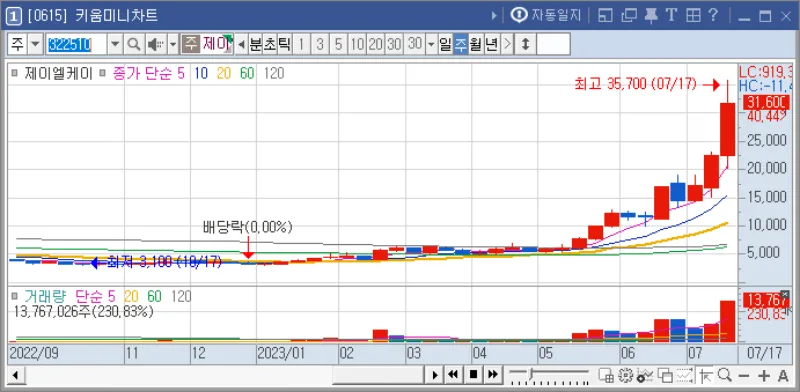Screen dimensions: 800x392
Task: Open the dropdown next to the speaker icon
Action: click(x=173, y=44)
